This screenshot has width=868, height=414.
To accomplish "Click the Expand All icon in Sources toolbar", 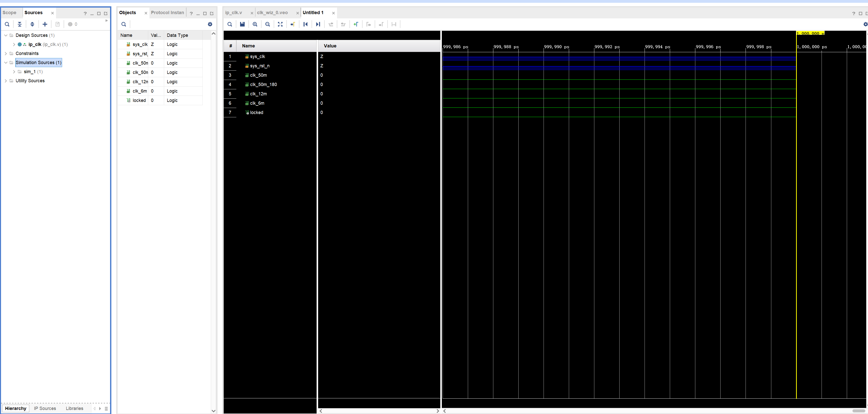I will (x=32, y=24).
